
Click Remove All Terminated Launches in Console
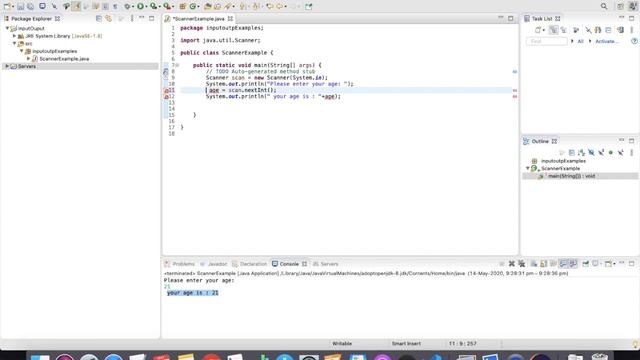(522, 264)
